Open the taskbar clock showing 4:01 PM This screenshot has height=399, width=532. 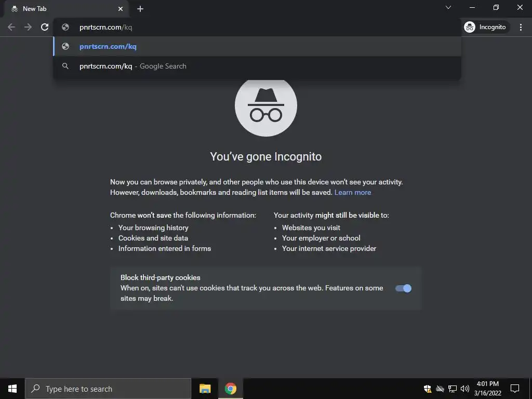pos(487,389)
